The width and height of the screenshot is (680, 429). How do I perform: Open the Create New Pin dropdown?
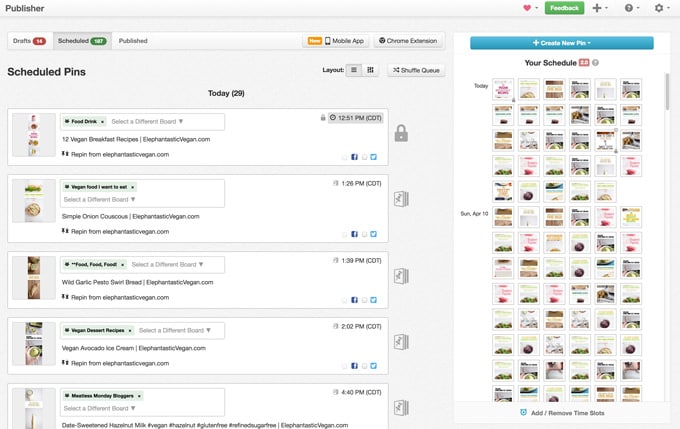pyautogui.click(x=562, y=43)
